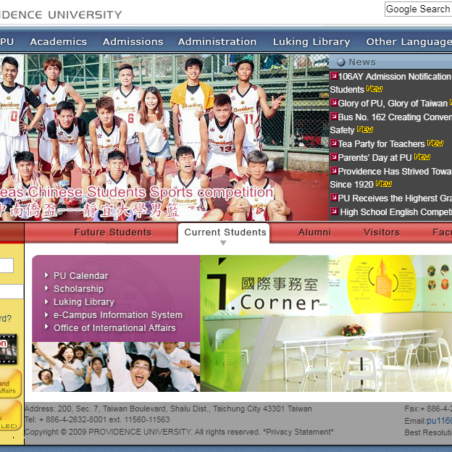The image size is (452, 452).
Task: Open the Admissions menu
Action: [x=133, y=42]
